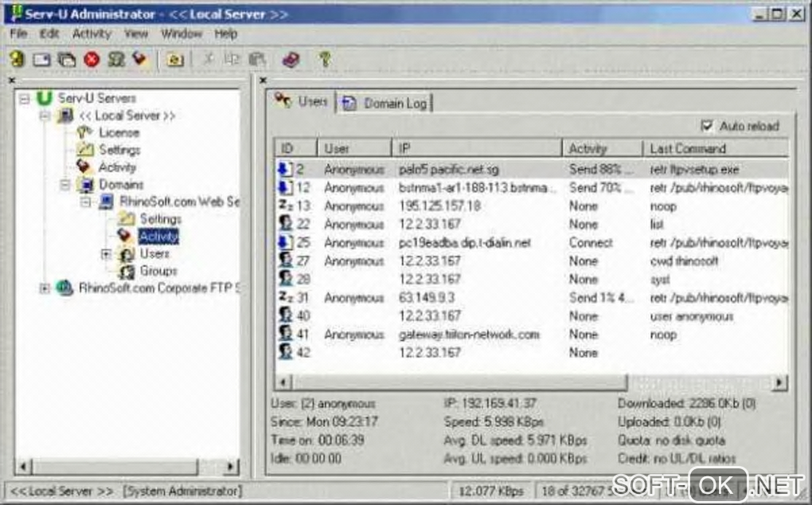Click the folder-up toolbar icon
The image size is (812, 505).
(x=175, y=60)
